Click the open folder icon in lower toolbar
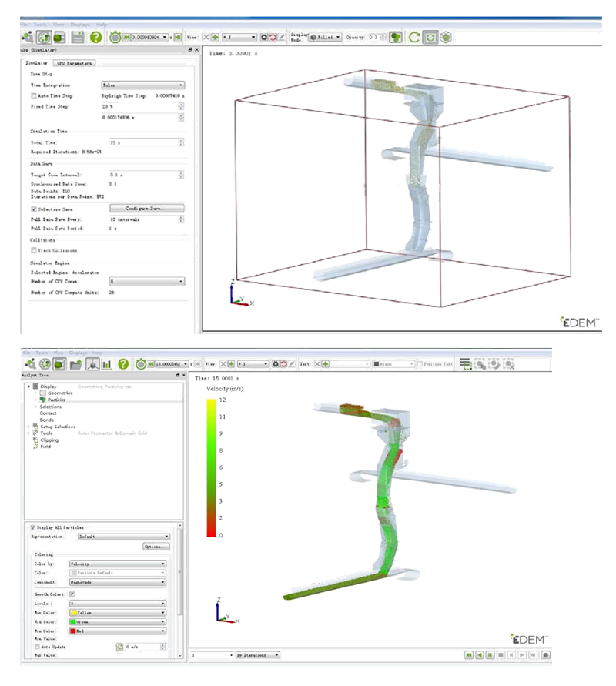Viewport: 616px width, 686px height. [x=77, y=363]
